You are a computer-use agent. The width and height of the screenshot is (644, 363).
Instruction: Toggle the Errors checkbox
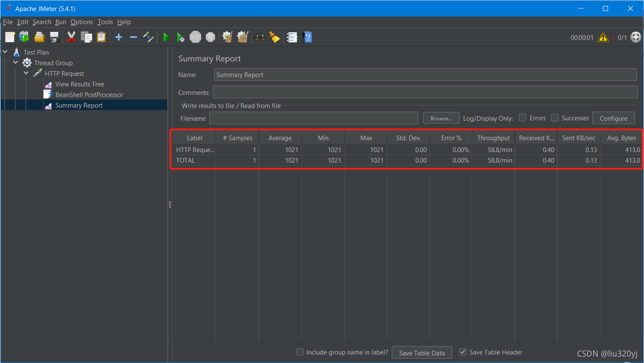tap(522, 118)
